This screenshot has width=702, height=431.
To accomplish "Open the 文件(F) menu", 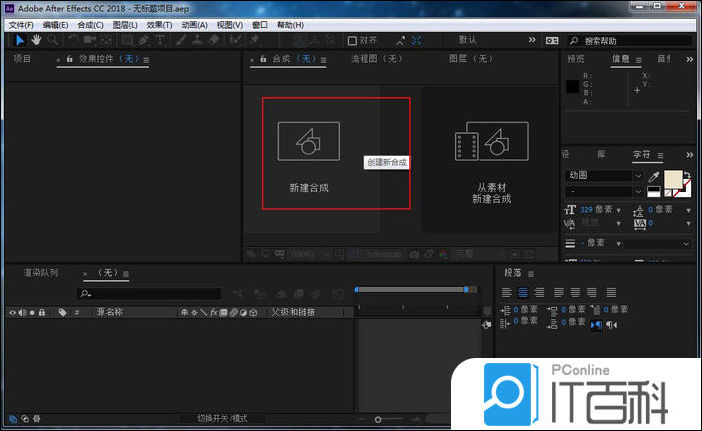I will coord(21,25).
